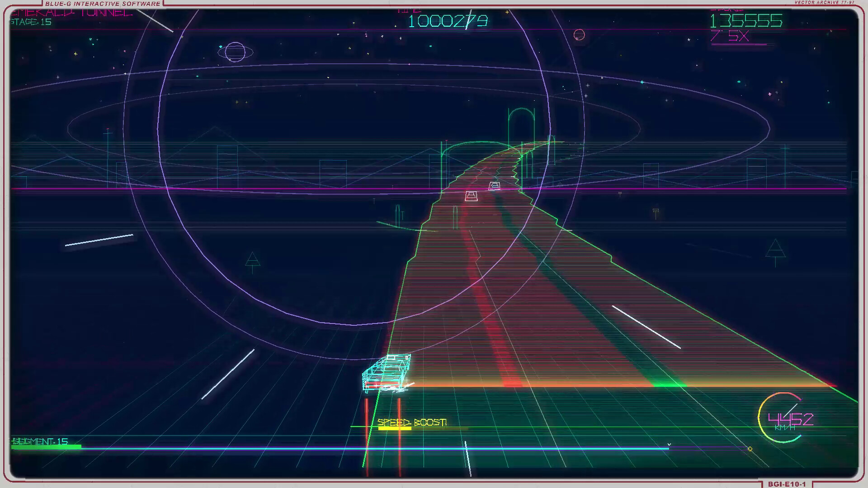
Task: Click the Speed Boost! label
Action: click(412, 422)
